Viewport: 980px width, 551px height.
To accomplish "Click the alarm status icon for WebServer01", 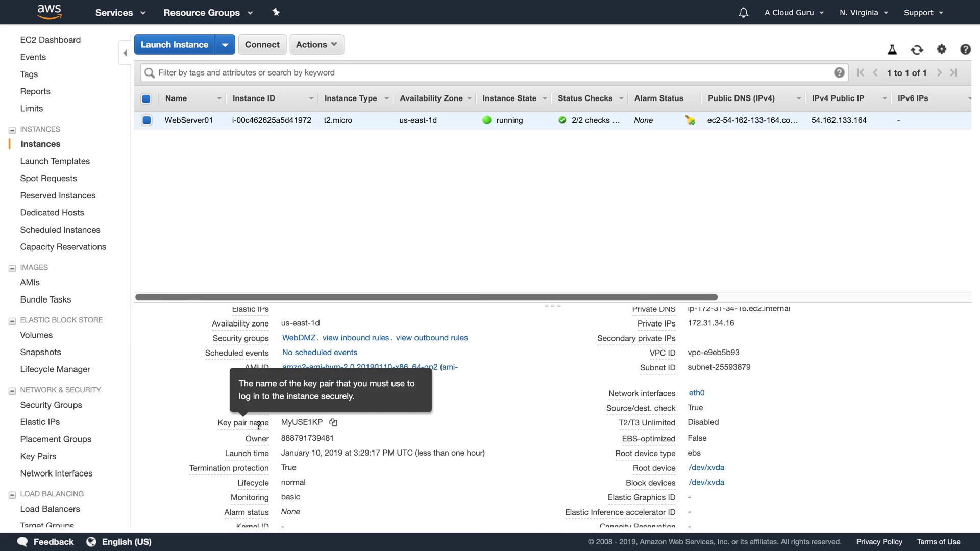I will coord(690,120).
